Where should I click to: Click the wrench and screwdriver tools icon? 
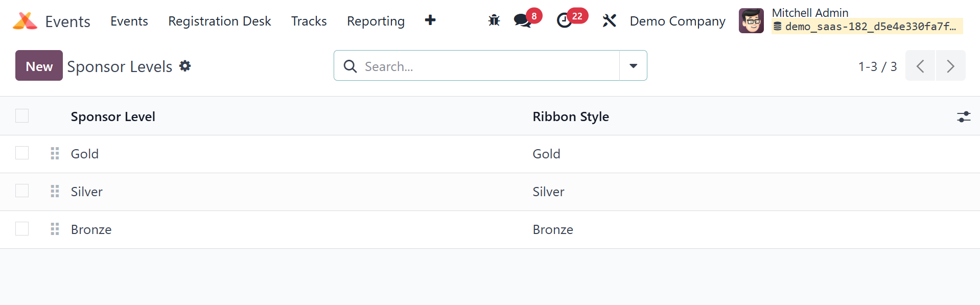click(x=609, y=20)
